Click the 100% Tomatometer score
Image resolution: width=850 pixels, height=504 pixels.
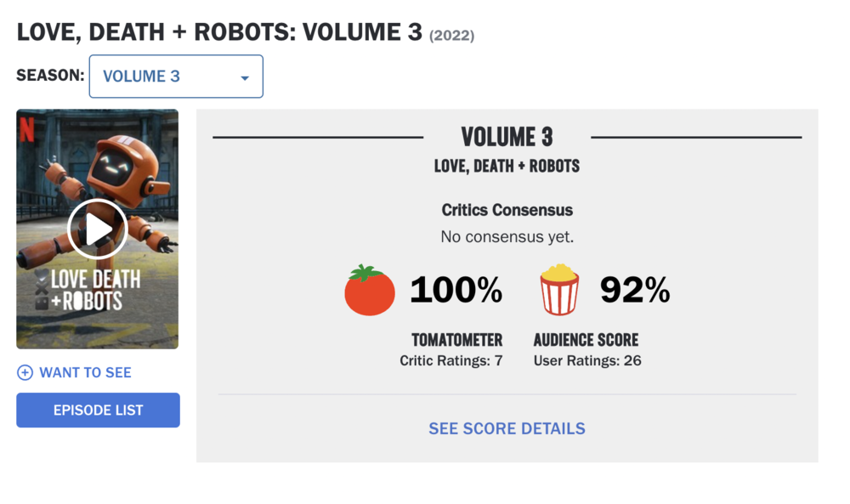[x=456, y=290]
